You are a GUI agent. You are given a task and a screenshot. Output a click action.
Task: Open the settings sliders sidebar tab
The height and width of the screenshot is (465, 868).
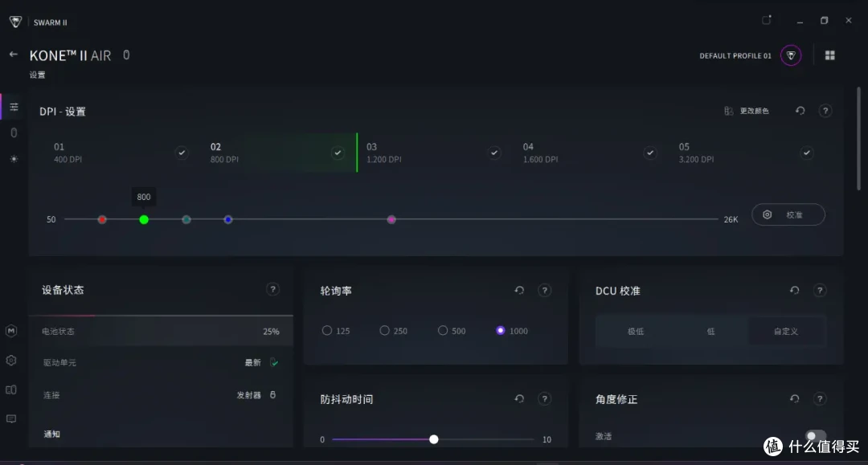tap(14, 107)
